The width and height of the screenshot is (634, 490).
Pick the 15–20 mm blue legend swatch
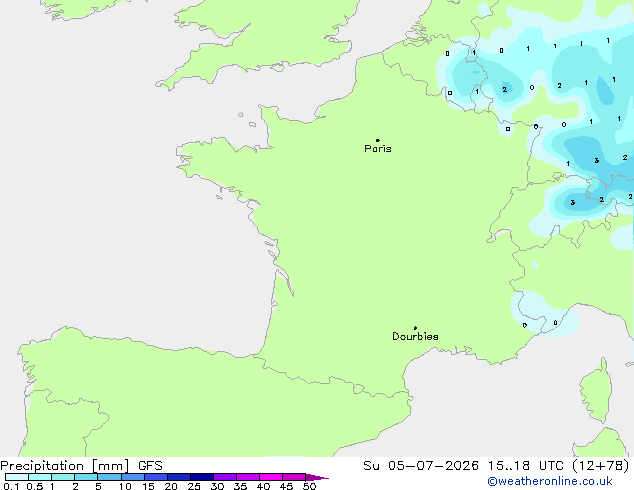[155, 477]
